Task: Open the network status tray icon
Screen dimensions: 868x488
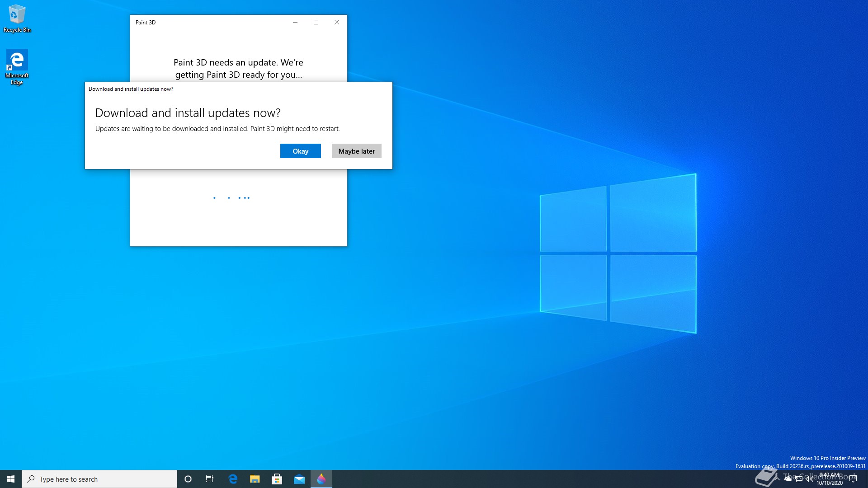Action: (799, 479)
